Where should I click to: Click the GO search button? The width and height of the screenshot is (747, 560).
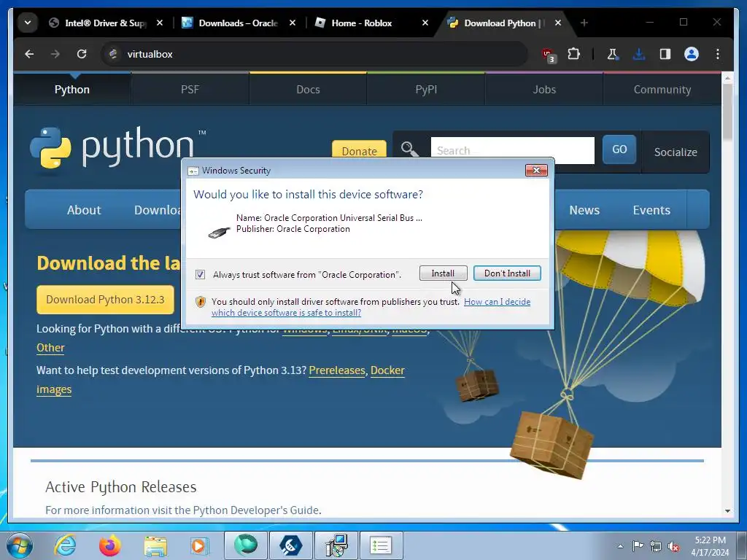(619, 149)
